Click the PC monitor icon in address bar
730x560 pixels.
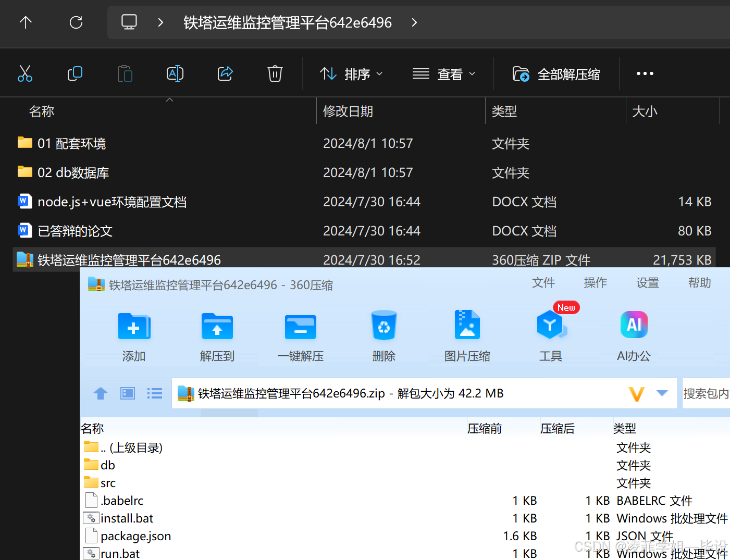[129, 22]
